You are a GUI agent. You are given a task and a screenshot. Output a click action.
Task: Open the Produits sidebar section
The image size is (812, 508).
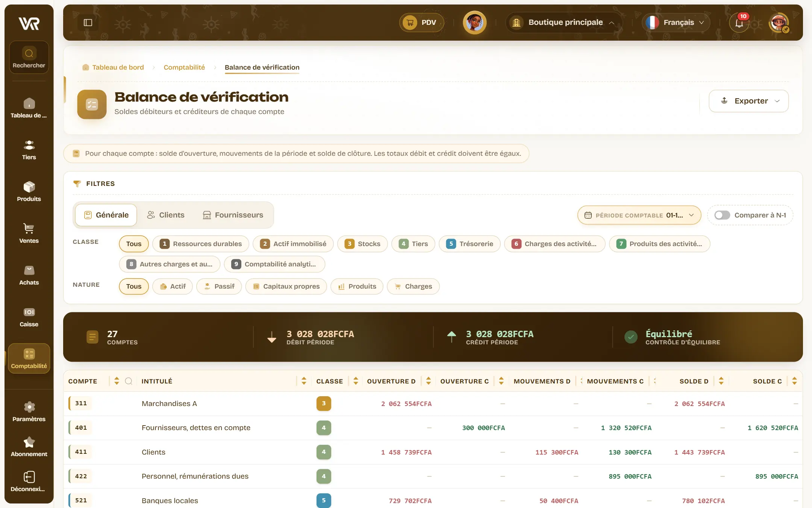click(x=29, y=192)
